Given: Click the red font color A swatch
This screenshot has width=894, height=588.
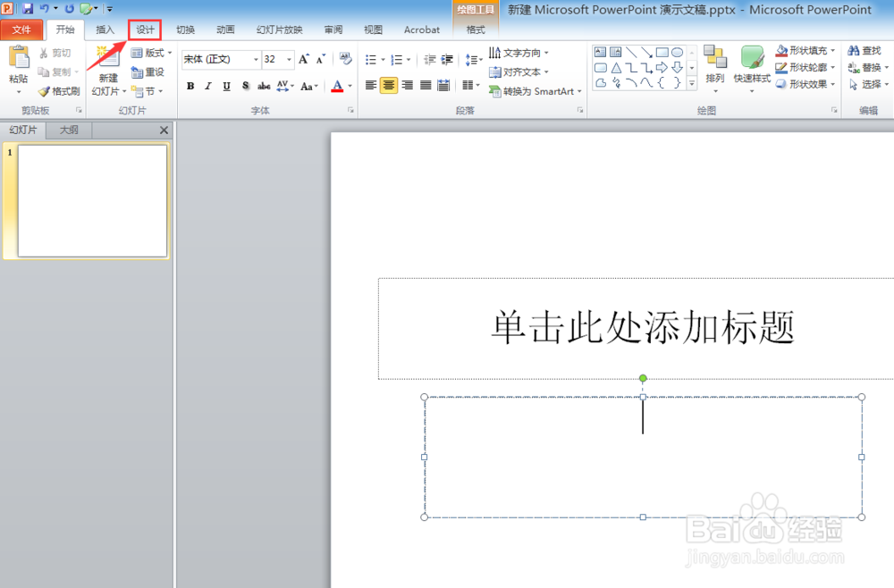Looking at the screenshot, I should pos(337,86).
